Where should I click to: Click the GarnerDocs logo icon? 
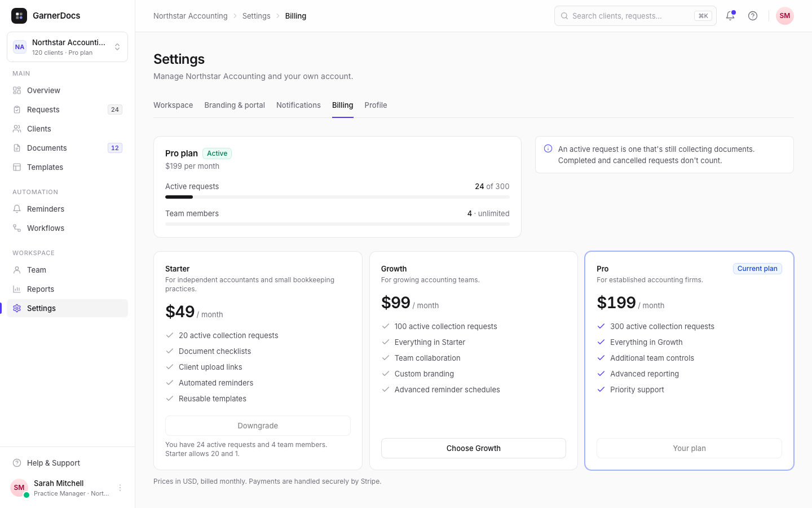coord(19,16)
